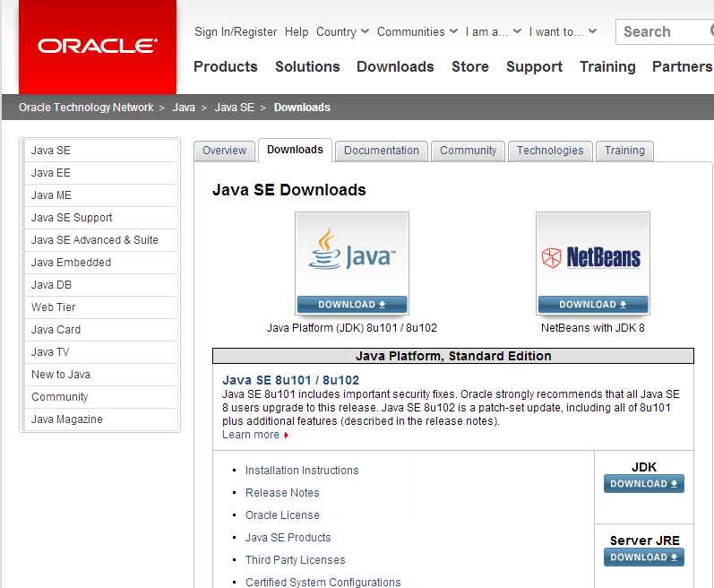Image resolution: width=714 pixels, height=588 pixels.
Task: Open Java Embedded sidebar item
Action: [x=101, y=263]
